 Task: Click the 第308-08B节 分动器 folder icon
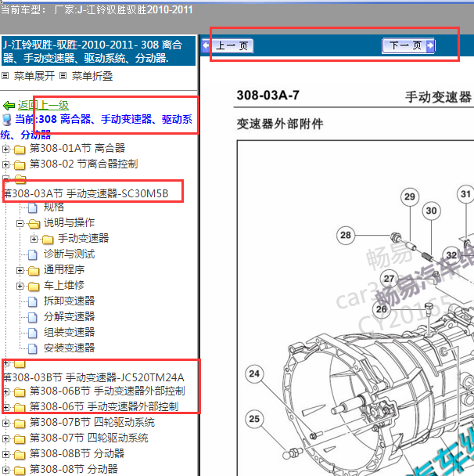[20, 454]
